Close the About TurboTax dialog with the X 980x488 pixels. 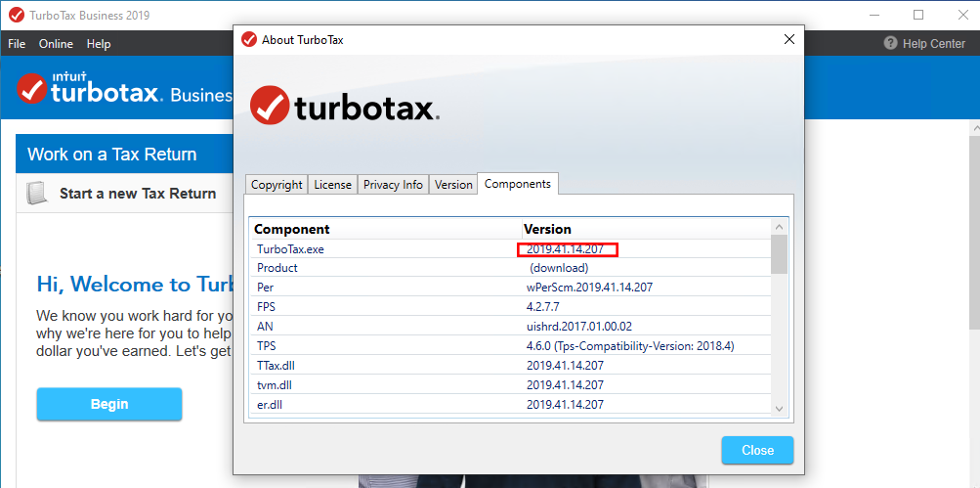click(789, 39)
